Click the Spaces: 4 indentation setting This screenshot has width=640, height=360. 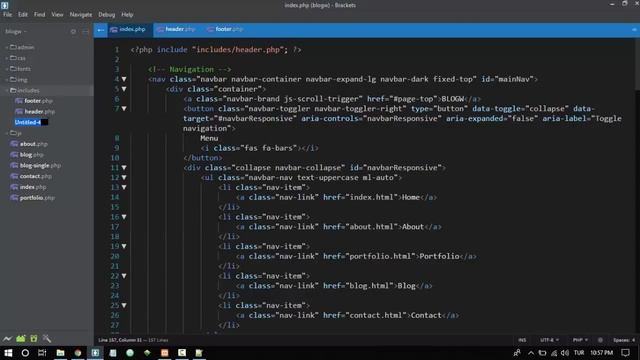624,340
